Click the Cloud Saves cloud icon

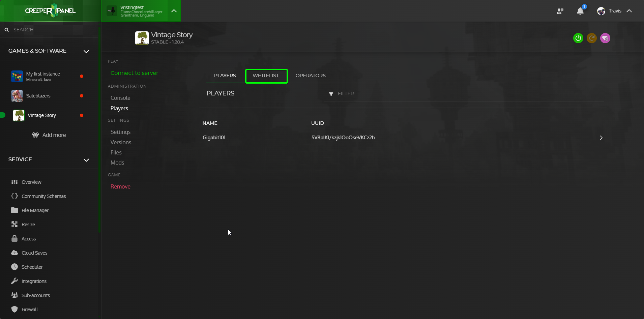point(14,253)
